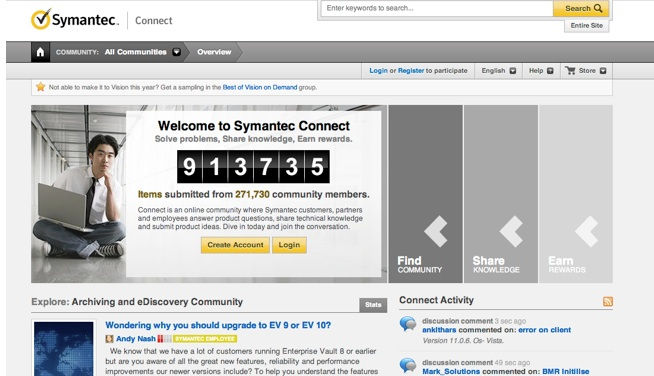Click the arrow icon on Earn Rewards panel
This screenshot has height=376, width=654.
tap(587, 232)
